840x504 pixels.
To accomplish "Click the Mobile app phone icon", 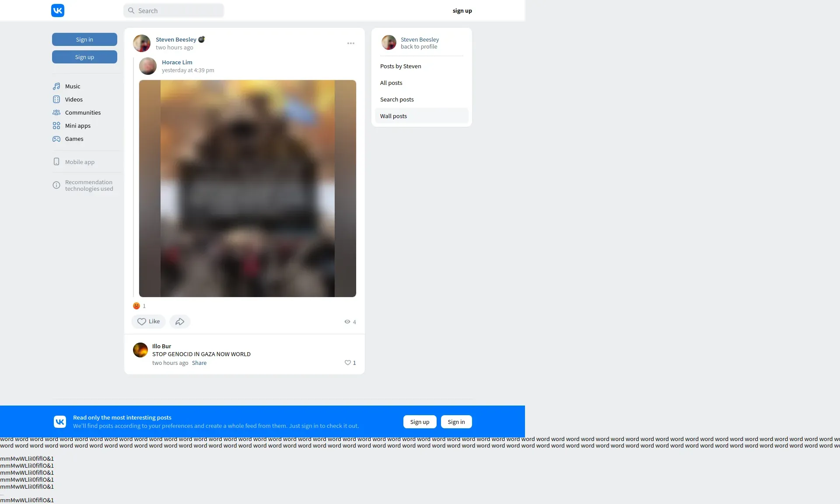I will [56, 161].
